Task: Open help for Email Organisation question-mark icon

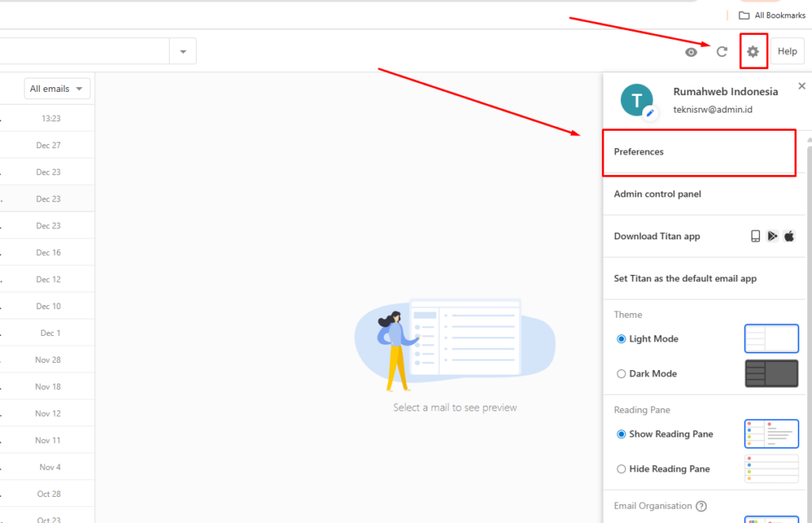Action: point(701,506)
